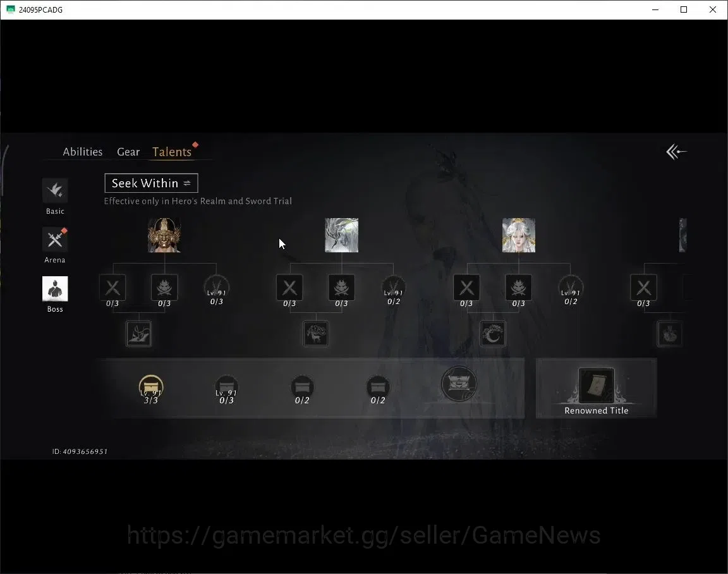Select the Boss category icon
The height and width of the screenshot is (574, 728).
55,289
